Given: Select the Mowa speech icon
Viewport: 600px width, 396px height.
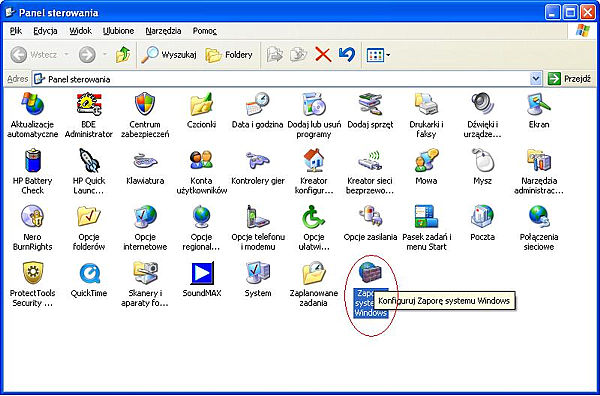Looking at the screenshot, I should pyautogui.click(x=426, y=160).
